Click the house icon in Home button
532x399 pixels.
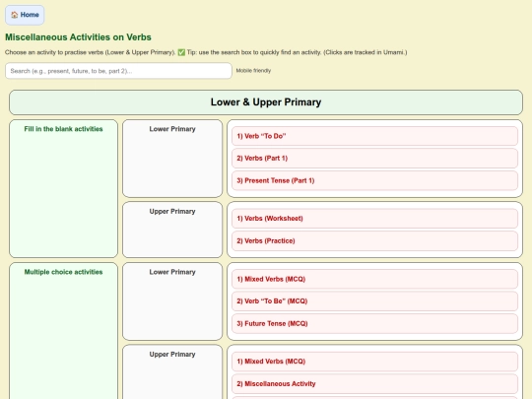click(14, 15)
